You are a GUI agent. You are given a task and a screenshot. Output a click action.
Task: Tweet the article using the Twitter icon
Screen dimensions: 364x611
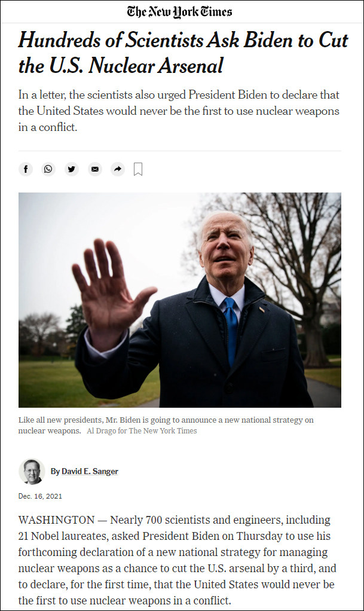71,169
